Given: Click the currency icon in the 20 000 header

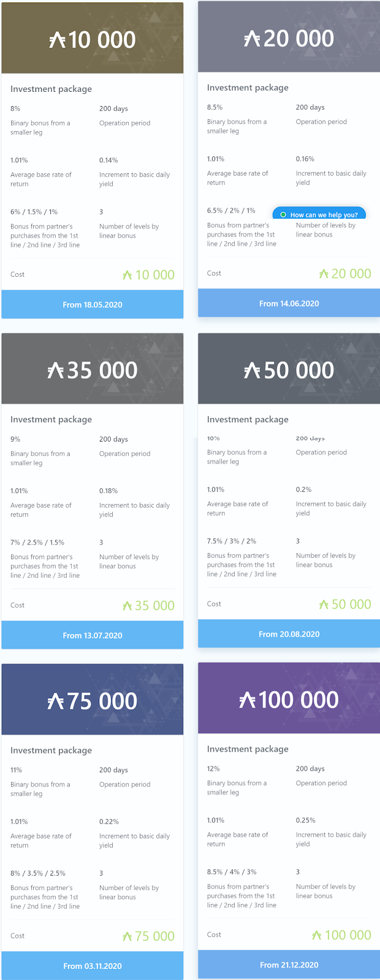Looking at the screenshot, I should (x=252, y=39).
